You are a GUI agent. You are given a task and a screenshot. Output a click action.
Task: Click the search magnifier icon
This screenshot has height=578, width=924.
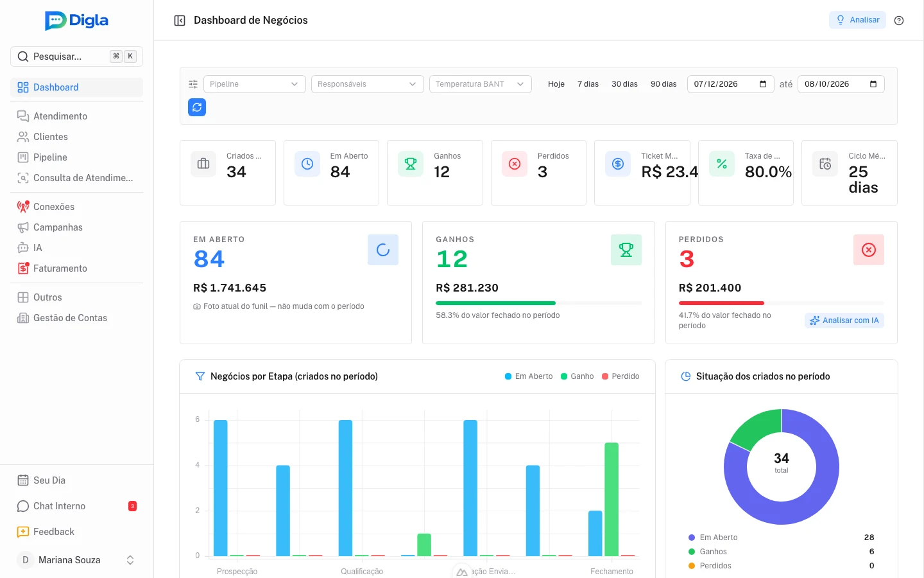pos(23,57)
